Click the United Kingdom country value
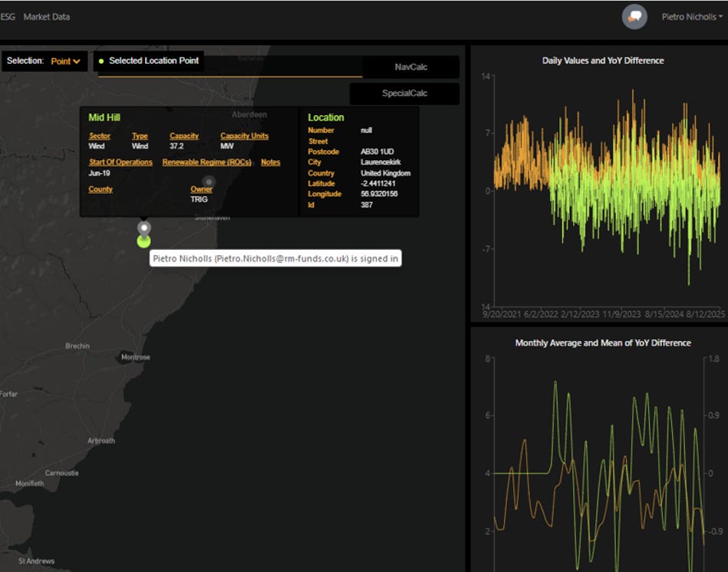The width and height of the screenshot is (728, 572). click(x=385, y=173)
